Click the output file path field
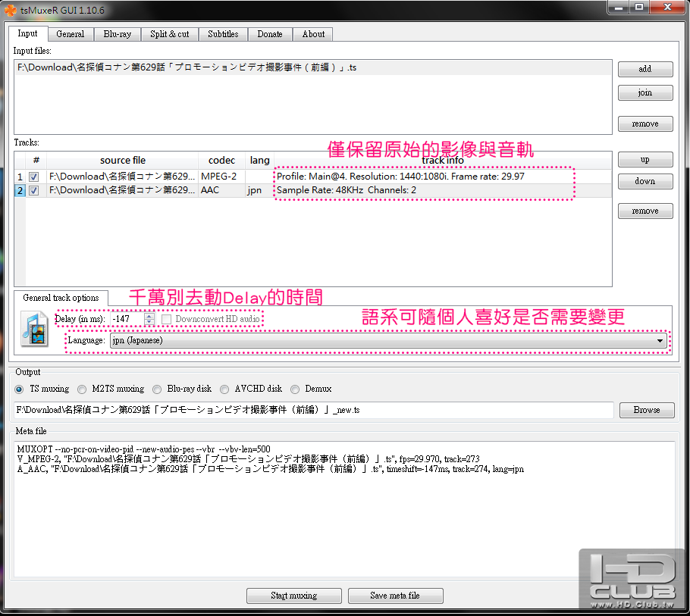This screenshot has width=690, height=616. 314,410
